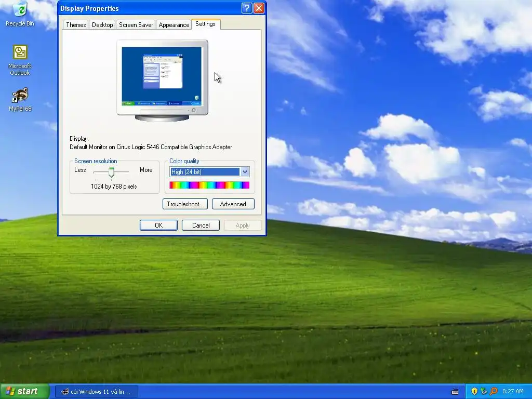Click the Less label of resolution slider

(80, 170)
